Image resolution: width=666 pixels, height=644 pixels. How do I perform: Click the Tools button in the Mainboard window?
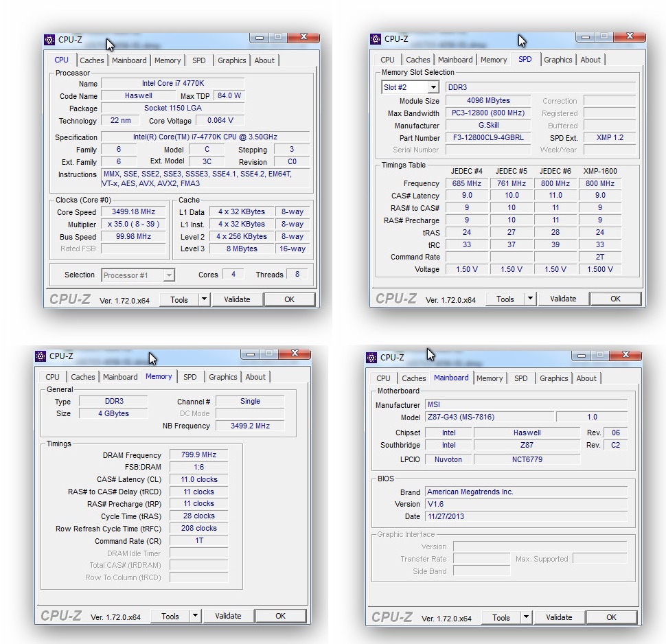pyautogui.click(x=501, y=617)
